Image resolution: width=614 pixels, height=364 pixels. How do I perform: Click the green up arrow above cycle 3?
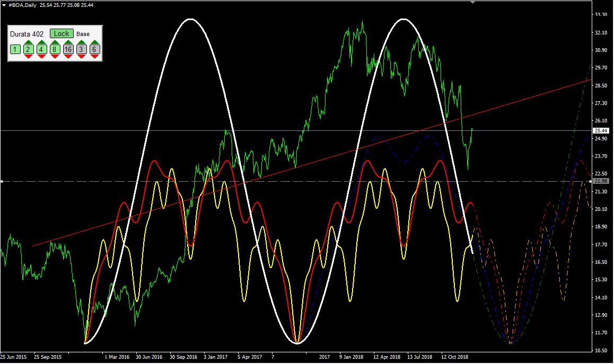(81, 42)
